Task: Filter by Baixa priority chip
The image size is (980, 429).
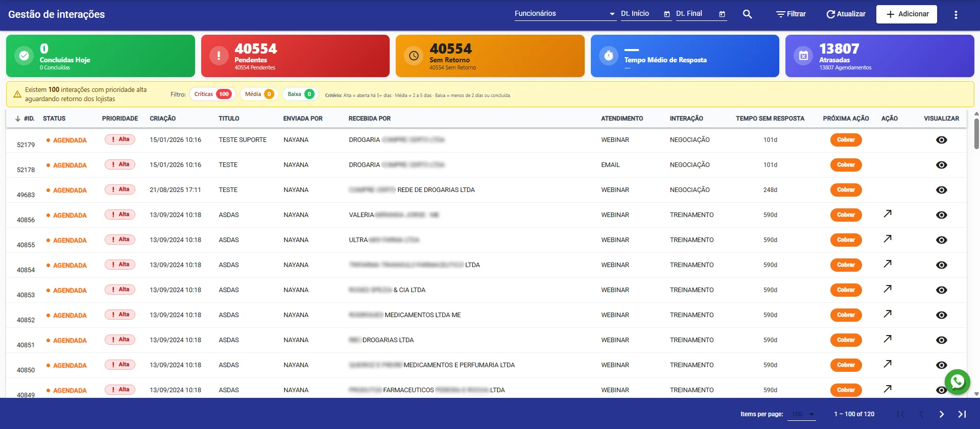Action: 300,94
